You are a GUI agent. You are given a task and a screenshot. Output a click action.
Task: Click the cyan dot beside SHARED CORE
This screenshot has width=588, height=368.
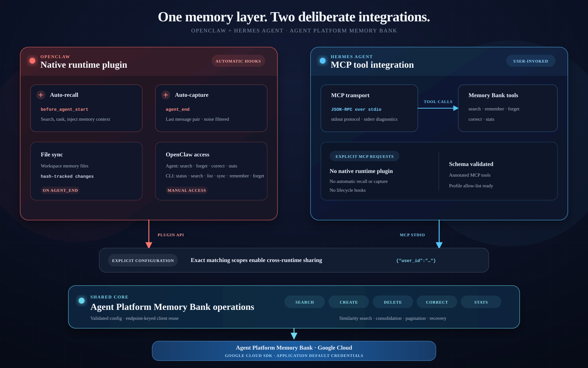(82, 301)
